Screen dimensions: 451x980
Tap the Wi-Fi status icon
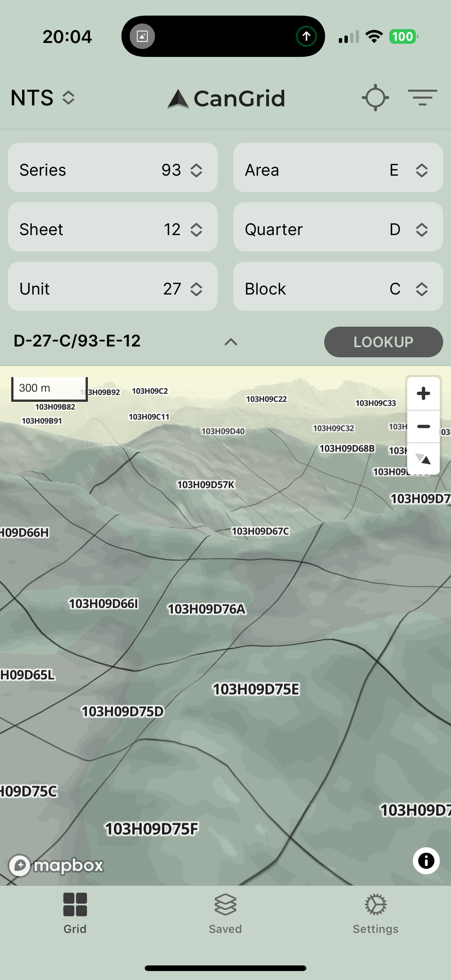click(374, 37)
